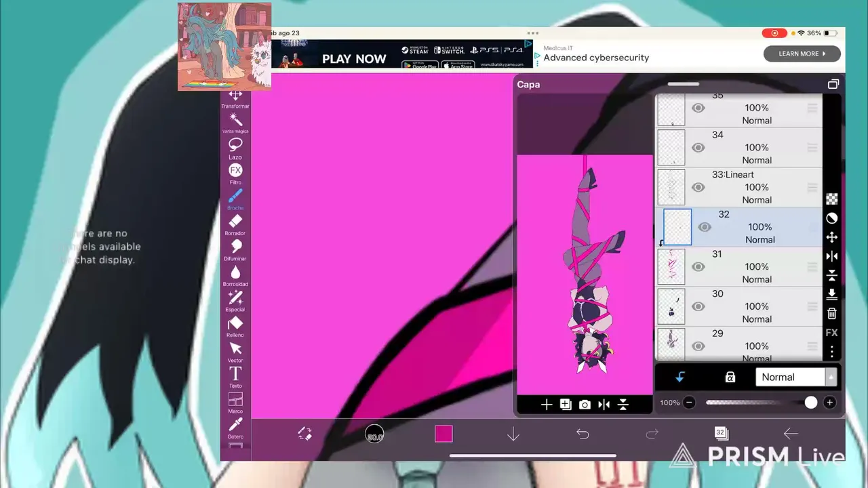Select the Borrador eraser tool
The image size is (868, 488).
(235, 225)
